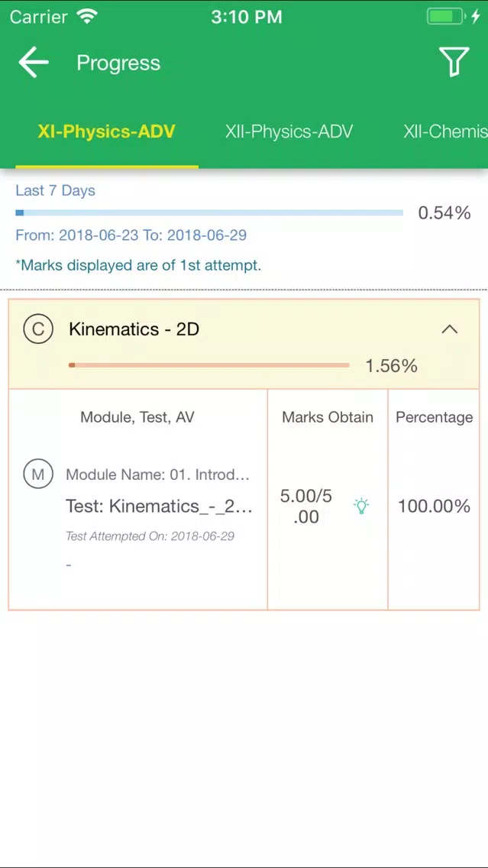Open the partially visible XII-Chemis tab

pyautogui.click(x=445, y=131)
